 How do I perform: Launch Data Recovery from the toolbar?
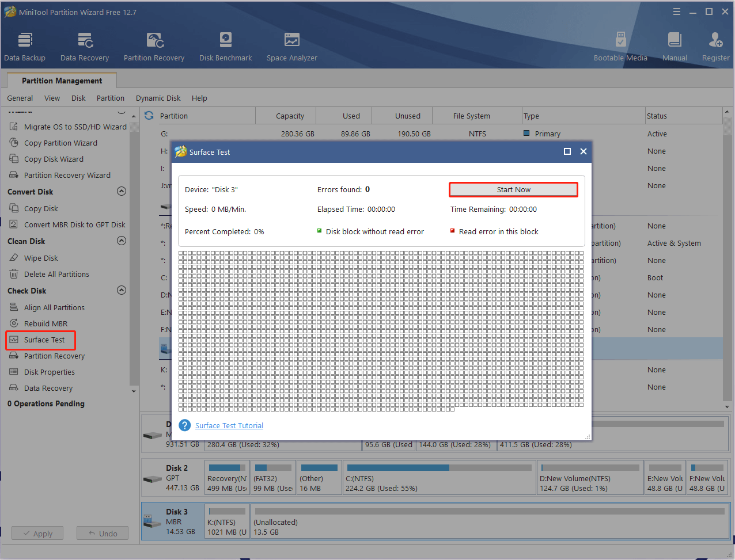point(85,47)
